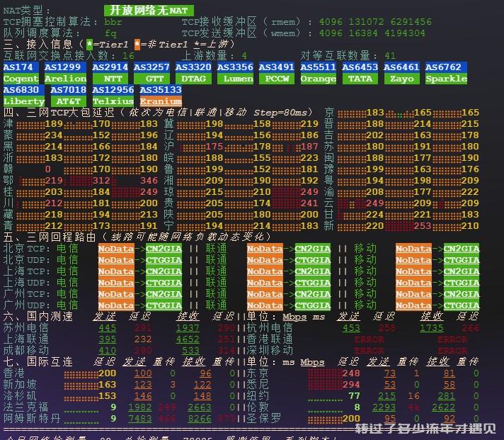This screenshot has height=440, width=504.
Task: Click 纽约 receive speed 281
Action: (x=446, y=396)
